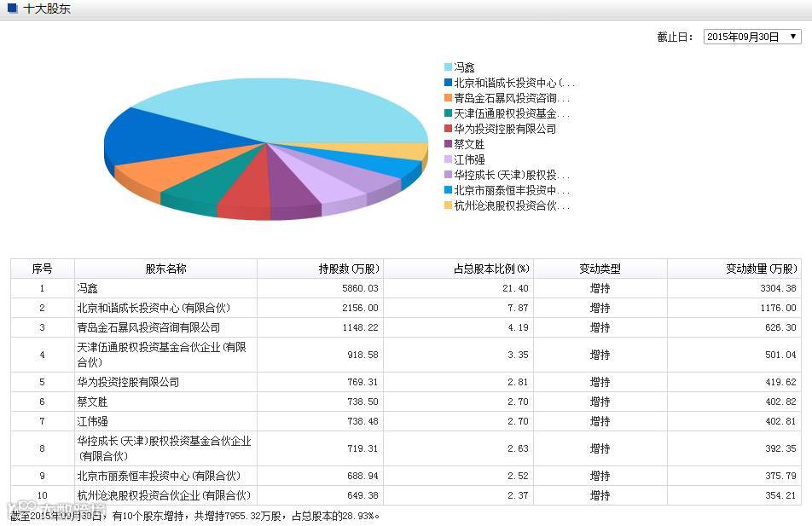Select table cell 华控成长(天津)股权投资基金合伙企业
Viewport: 812px width, 526px height.
pos(164,448)
